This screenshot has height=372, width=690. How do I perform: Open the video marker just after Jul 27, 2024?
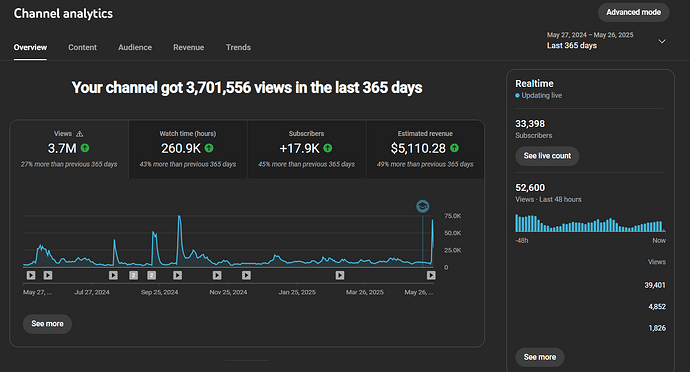114,275
